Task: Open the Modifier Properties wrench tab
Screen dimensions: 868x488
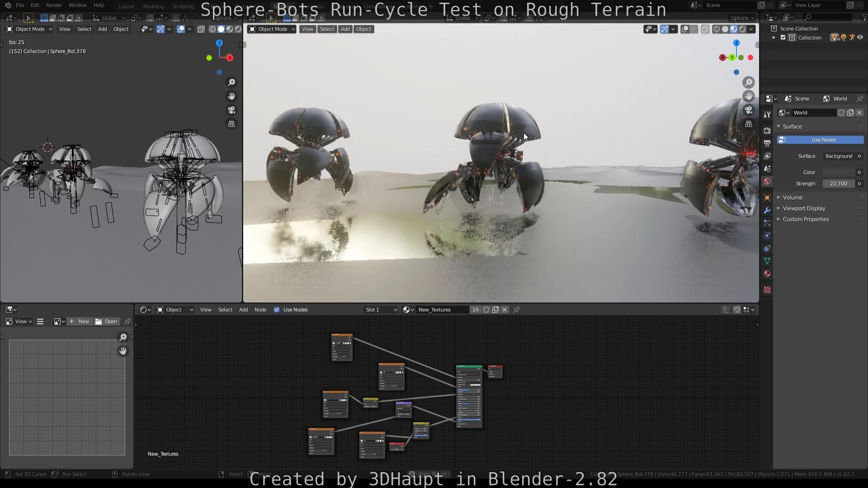Action: pyautogui.click(x=767, y=210)
